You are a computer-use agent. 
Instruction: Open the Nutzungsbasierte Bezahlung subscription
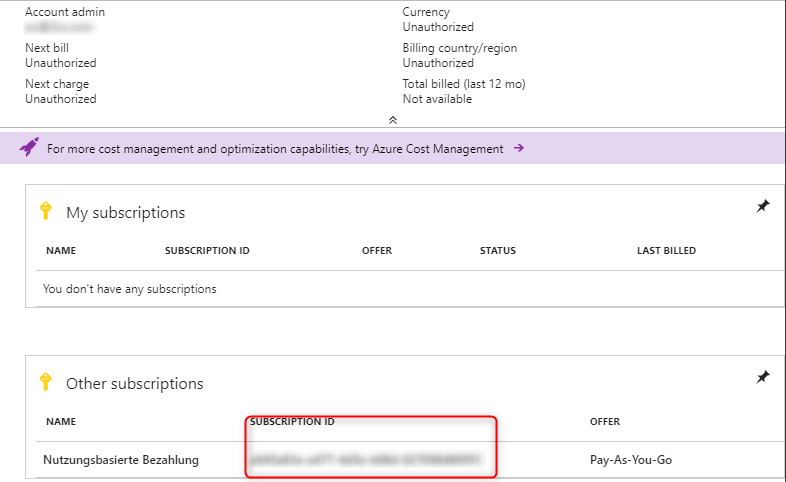click(121, 459)
